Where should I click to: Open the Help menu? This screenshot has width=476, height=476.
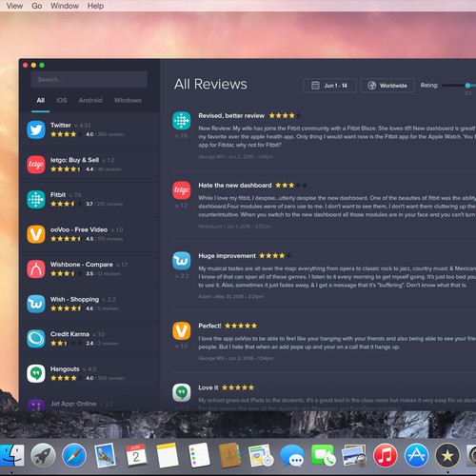pyautogui.click(x=95, y=6)
